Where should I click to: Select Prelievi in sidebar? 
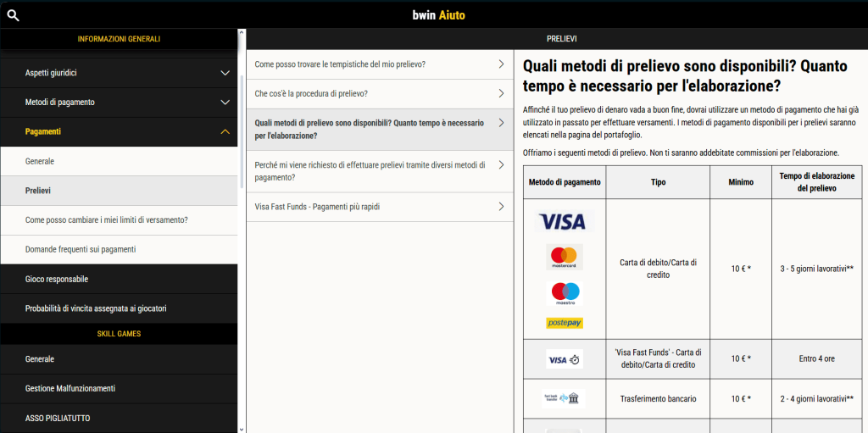coord(119,191)
